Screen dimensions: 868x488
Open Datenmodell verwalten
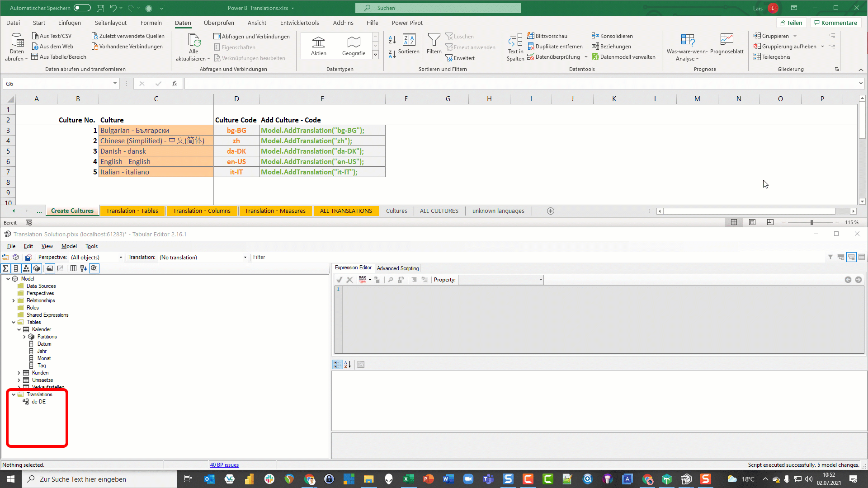623,57
